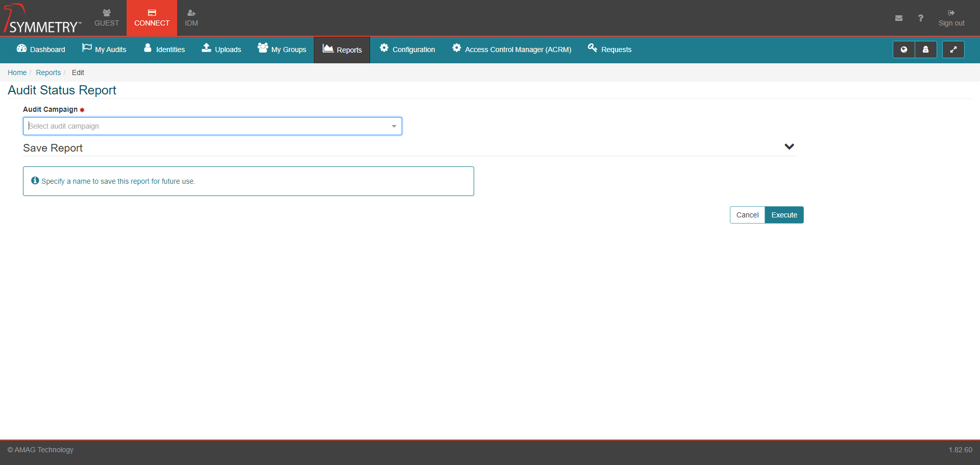Image resolution: width=980 pixels, height=465 pixels.
Task: Open Requests menu item
Action: point(609,50)
